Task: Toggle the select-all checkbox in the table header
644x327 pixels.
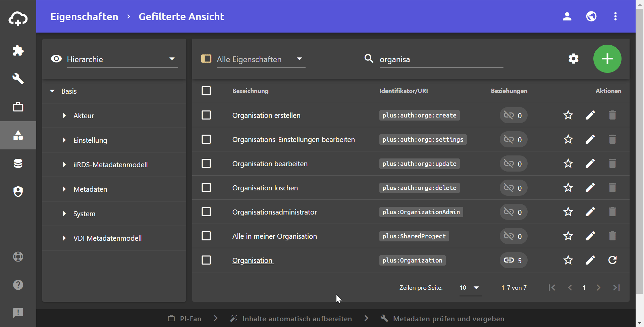Action: pos(206,91)
